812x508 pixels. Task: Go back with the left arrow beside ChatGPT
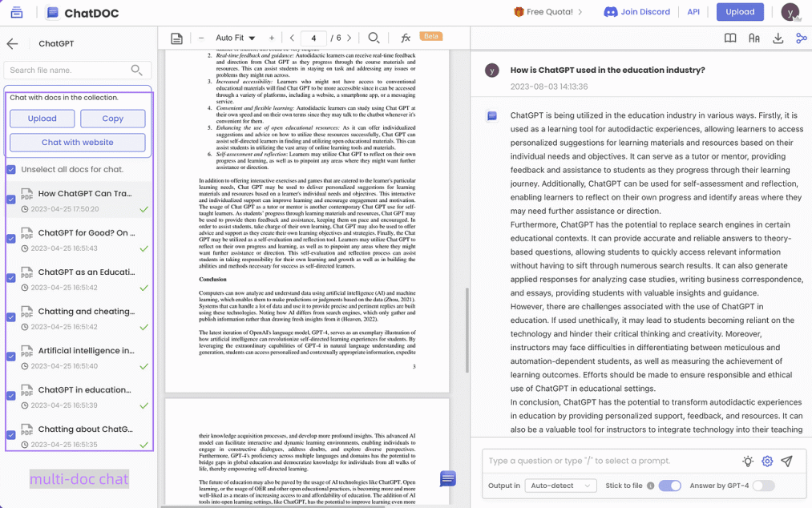(x=13, y=44)
